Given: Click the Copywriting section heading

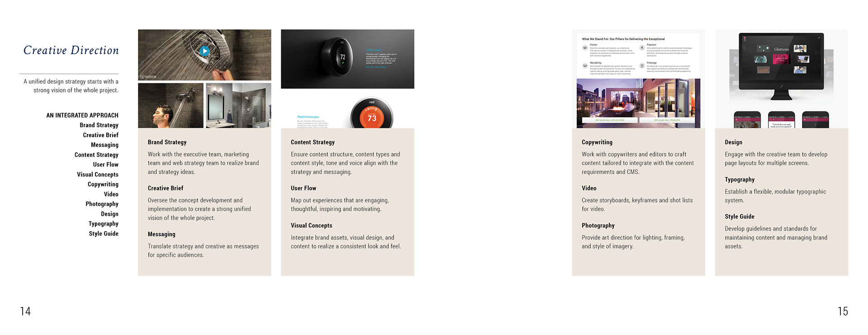Looking at the screenshot, I should [597, 142].
